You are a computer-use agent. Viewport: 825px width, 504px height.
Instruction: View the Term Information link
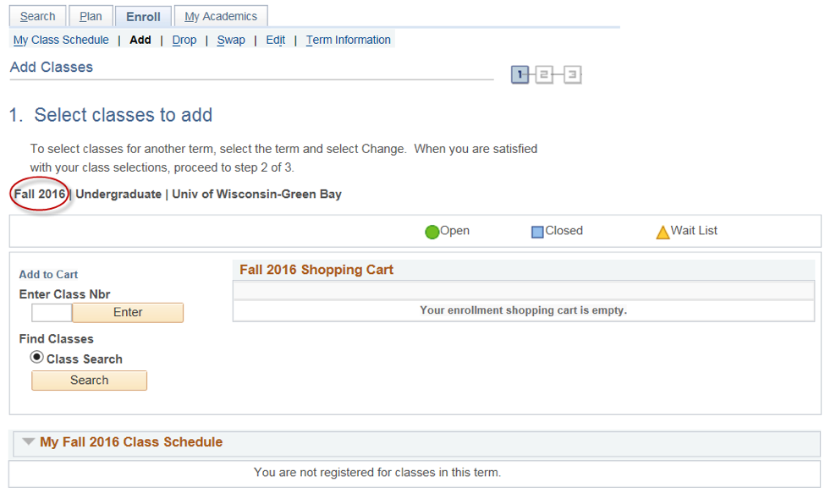349,40
